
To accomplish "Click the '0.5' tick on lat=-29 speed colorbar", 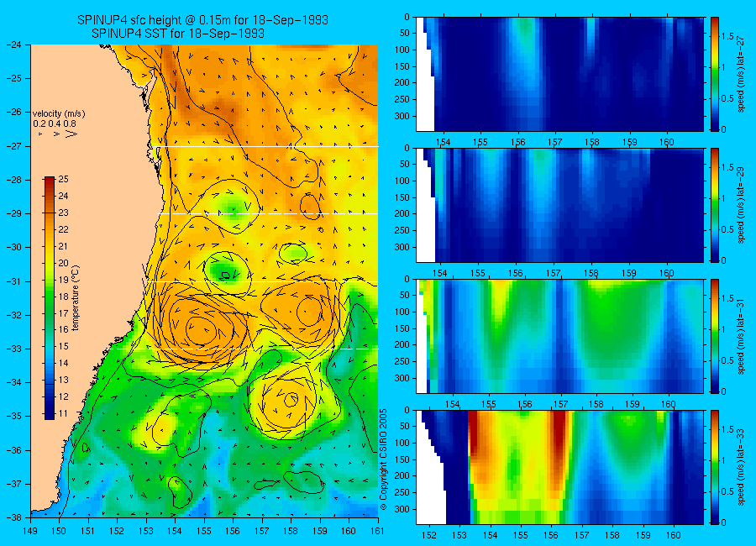I will pos(727,229).
